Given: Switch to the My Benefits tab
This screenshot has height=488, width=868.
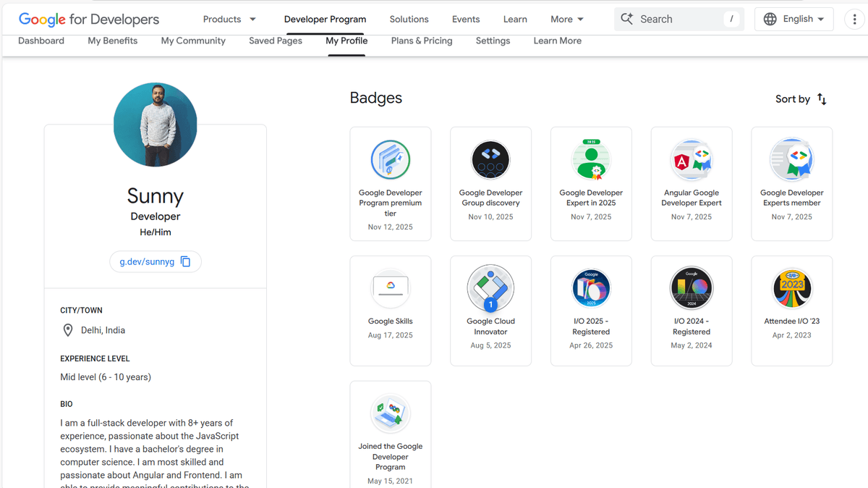Looking at the screenshot, I should (113, 41).
